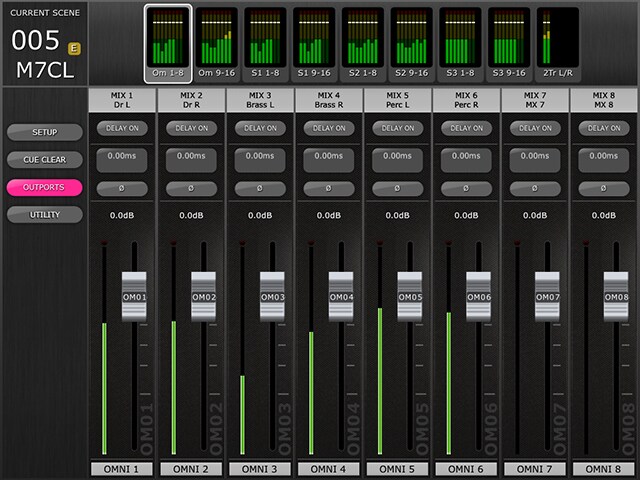This screenshot has width=640, height=480.
Task: Open the UTILITY page
Action: (x=44, y=215)
